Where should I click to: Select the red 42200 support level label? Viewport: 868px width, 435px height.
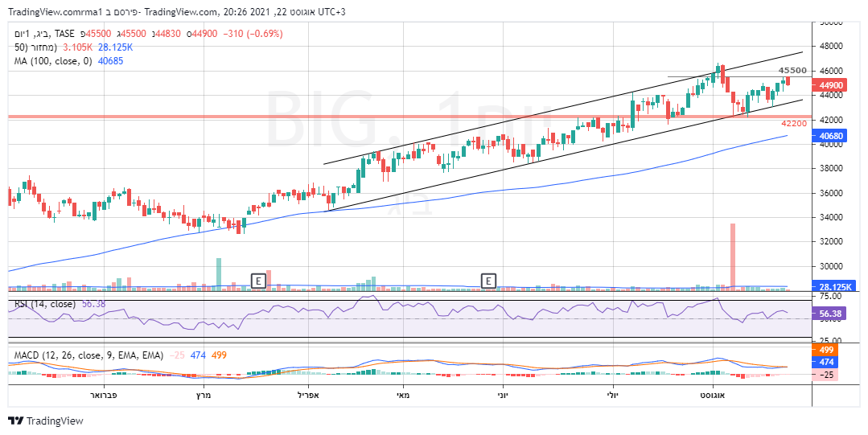coord(794,123)
